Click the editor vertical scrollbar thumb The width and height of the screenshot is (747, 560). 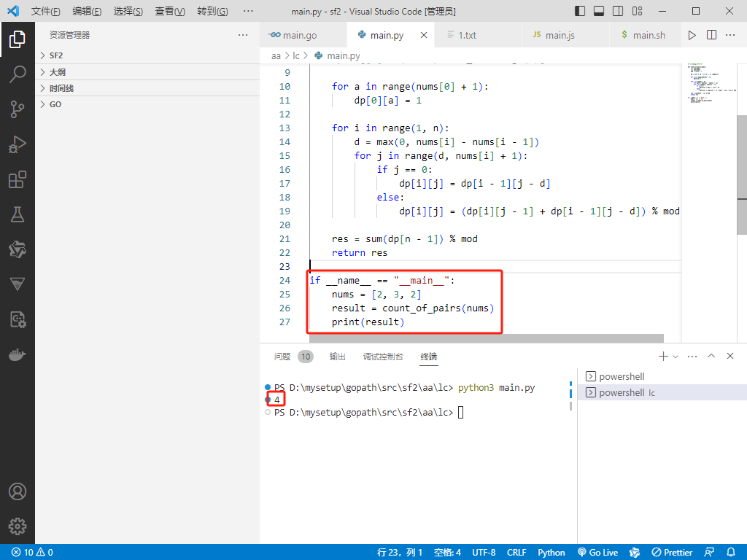pyautogui.click(x=742, y=175)
